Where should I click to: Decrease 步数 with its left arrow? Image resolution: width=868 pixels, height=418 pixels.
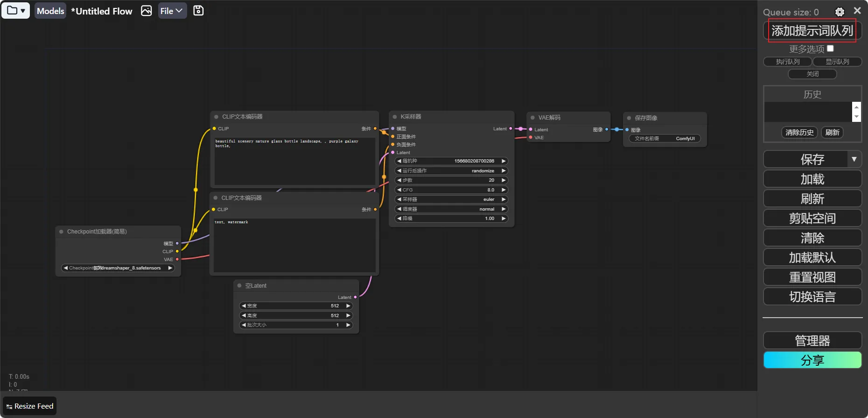click(399, 180)
